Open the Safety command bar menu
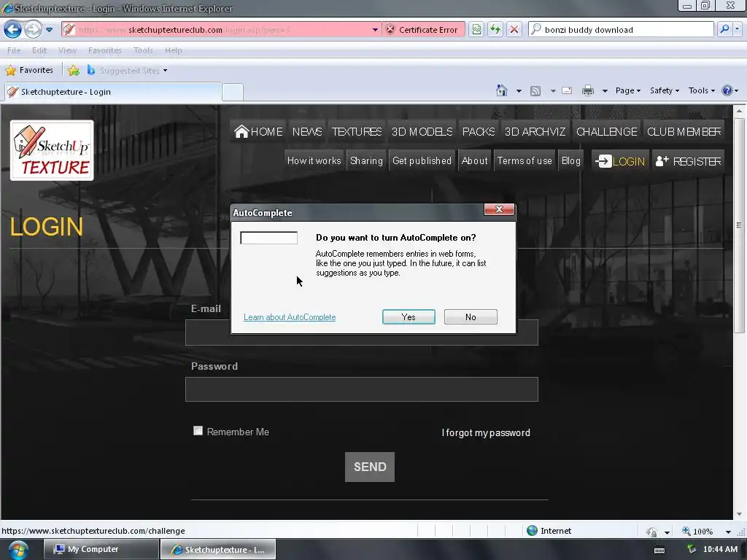 (664, 90)
